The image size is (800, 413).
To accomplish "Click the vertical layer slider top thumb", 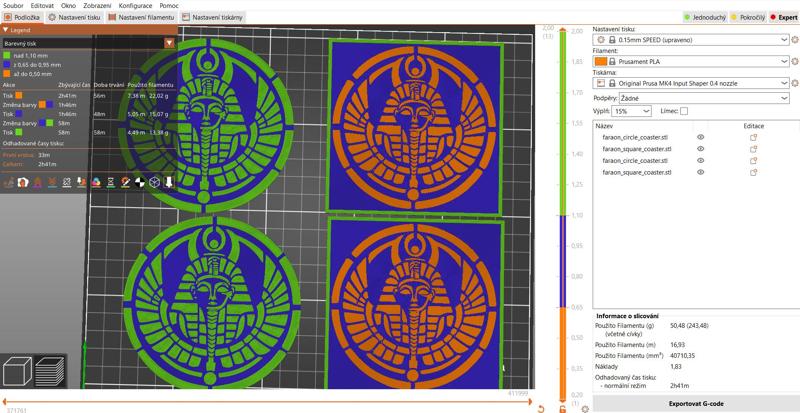I will 563,29.
